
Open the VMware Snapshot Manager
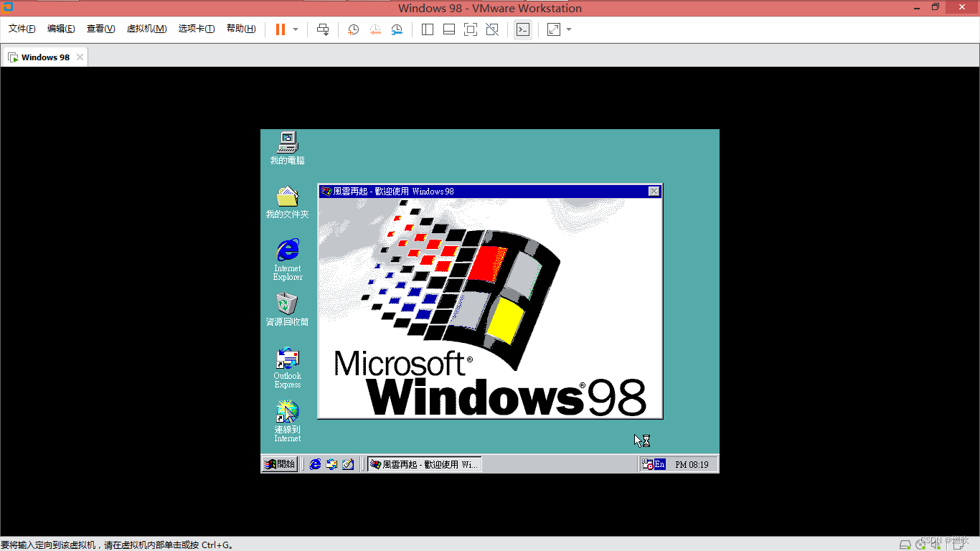(x=397, y=29)
